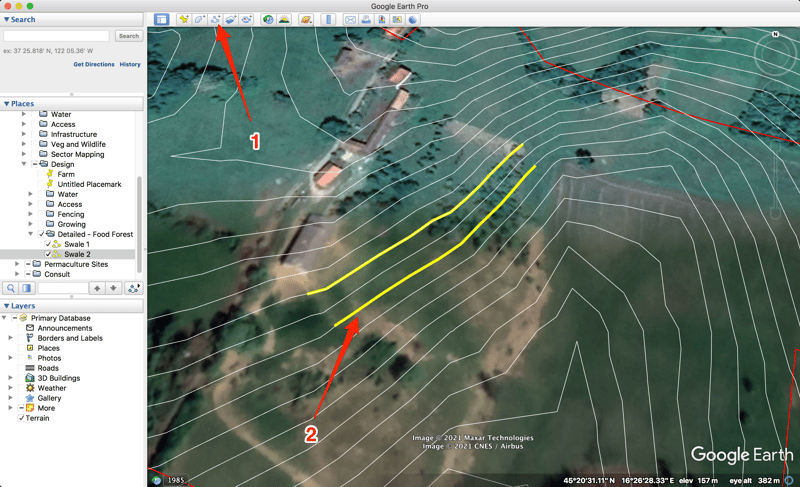Open historical imagery clock icon
Screen dimensions: 800x487
pyautogui.click(x=268, y=19)
